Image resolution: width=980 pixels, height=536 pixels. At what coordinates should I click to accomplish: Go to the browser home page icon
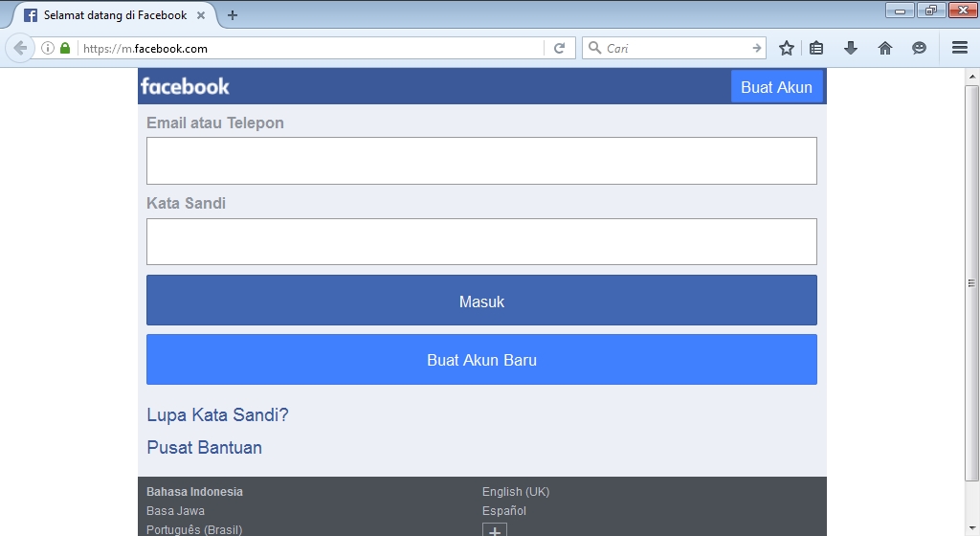pos(885,48)
